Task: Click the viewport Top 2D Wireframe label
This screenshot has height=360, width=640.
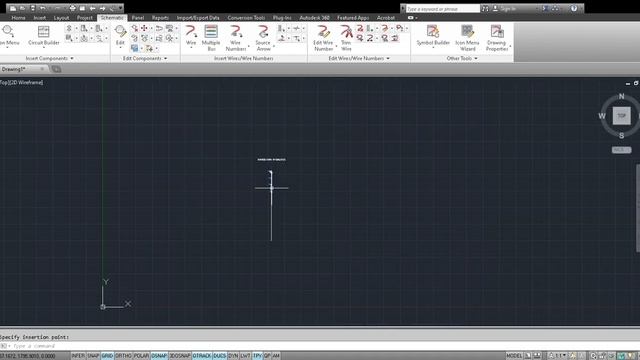Action: pos(22,82)
